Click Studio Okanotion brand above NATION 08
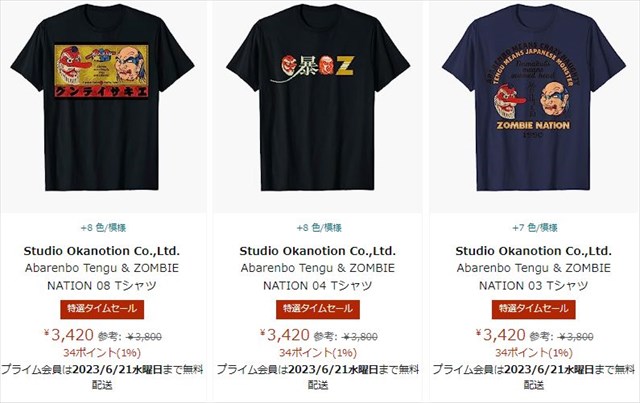The height and width of the screenshot is (403, 640). (102, 251)
